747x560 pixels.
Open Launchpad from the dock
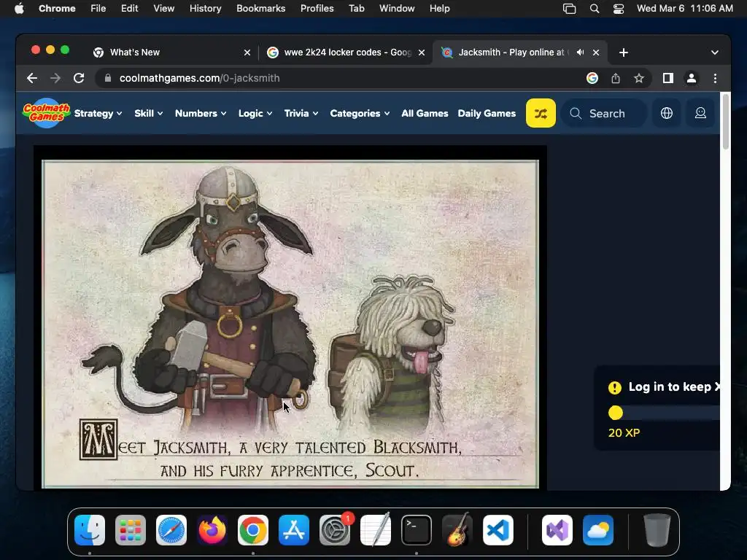(131, 530)
